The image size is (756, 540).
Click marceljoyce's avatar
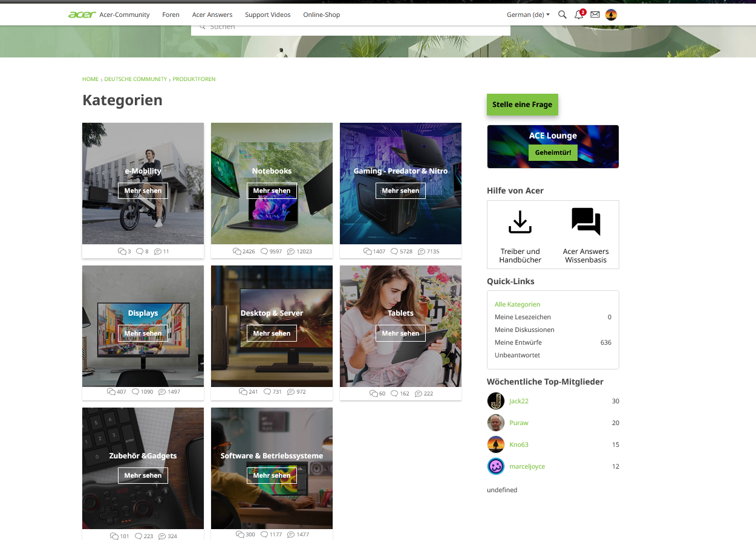[x=496, y=466]
